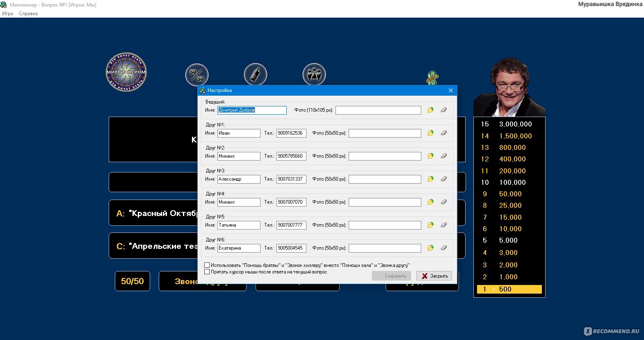Image resolution: width=644 pixels, height=340 pixels.
Task: Open the Справка menu
Action: click(x=28, y=14)
